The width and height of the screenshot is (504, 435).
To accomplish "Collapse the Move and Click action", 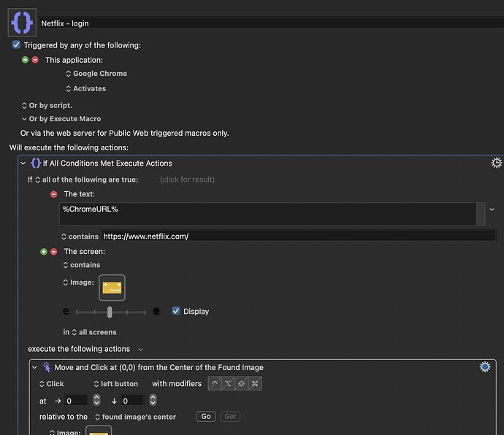I will click(35, 367).
